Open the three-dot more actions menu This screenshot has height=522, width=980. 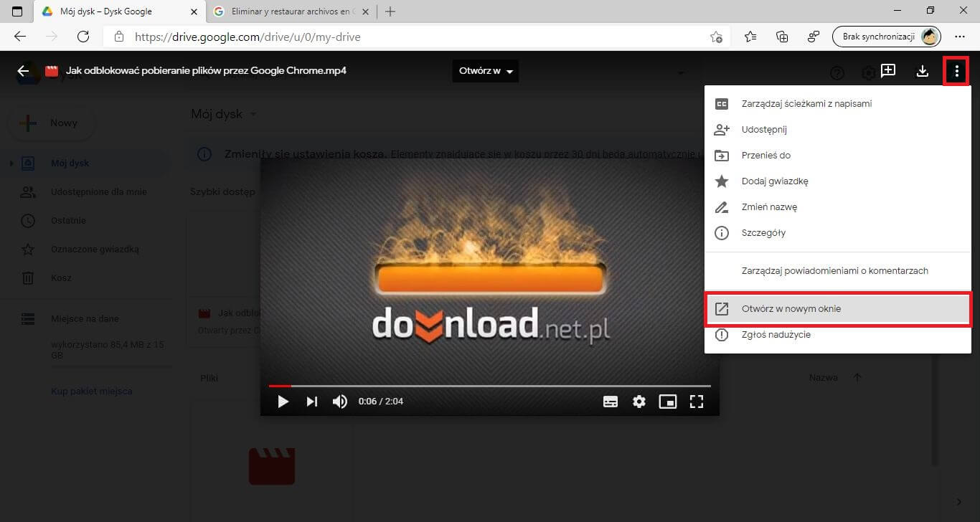(956, 71)
